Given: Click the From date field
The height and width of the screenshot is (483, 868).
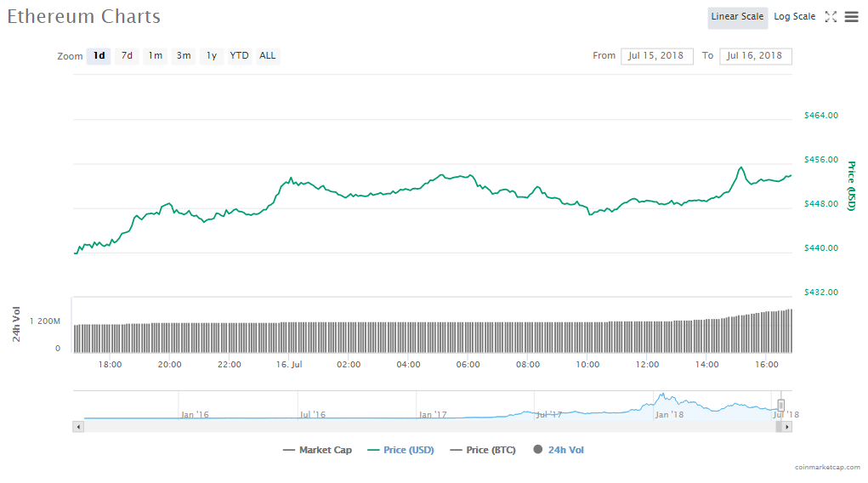Looking at the screenshot, I should click(x=656, y=56).
